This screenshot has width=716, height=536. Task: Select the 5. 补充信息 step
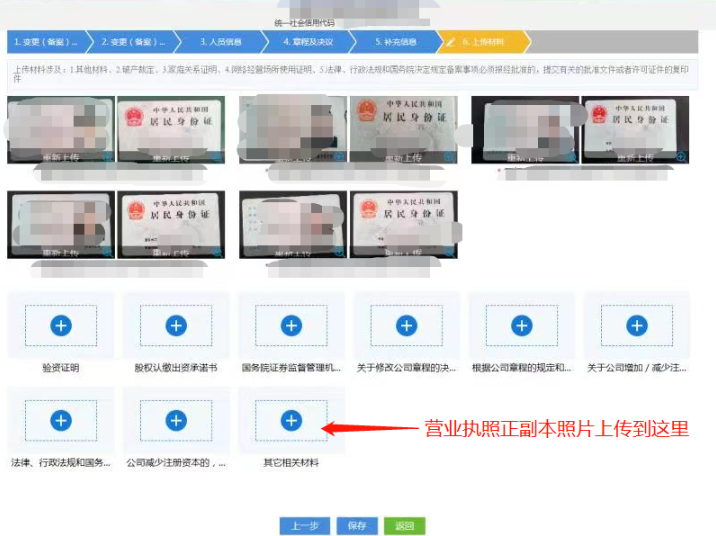[x=394, y=42]
